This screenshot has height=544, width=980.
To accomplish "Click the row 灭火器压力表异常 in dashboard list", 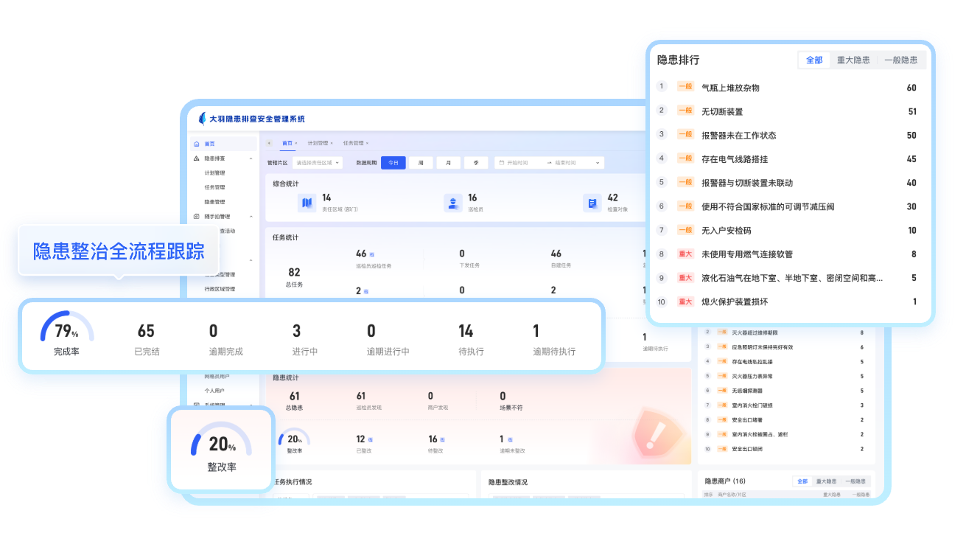I will [785, 376].
